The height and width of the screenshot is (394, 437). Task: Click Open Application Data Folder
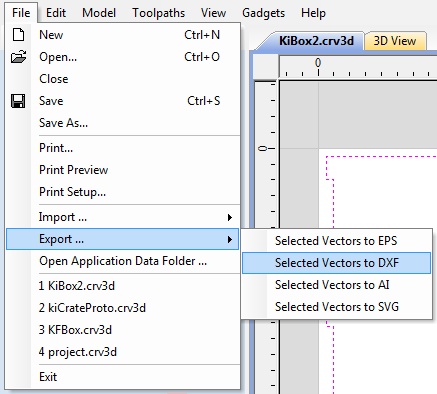122,261
